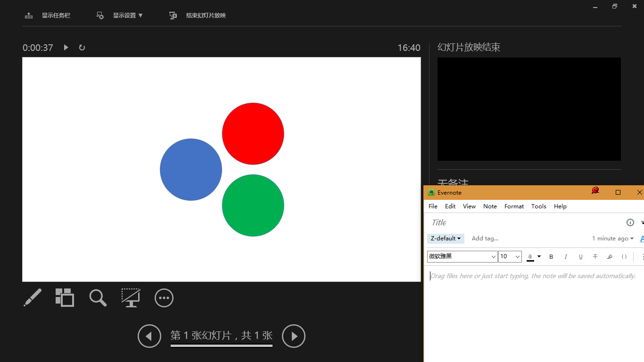Open the font color picker arrow
Screen dimensions: 644x362
[x=539, y=257]
